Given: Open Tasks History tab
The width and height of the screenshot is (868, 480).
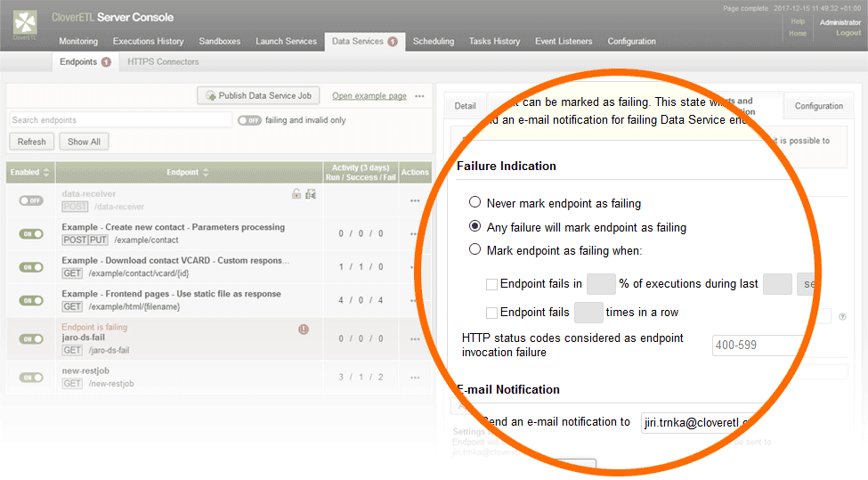Looking at the screenshot, I should [494, 42].
